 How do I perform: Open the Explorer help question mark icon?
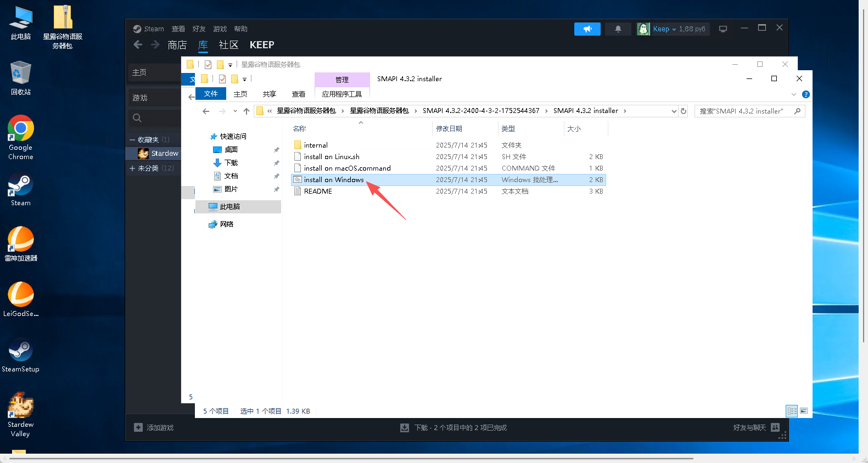point(805,94)
